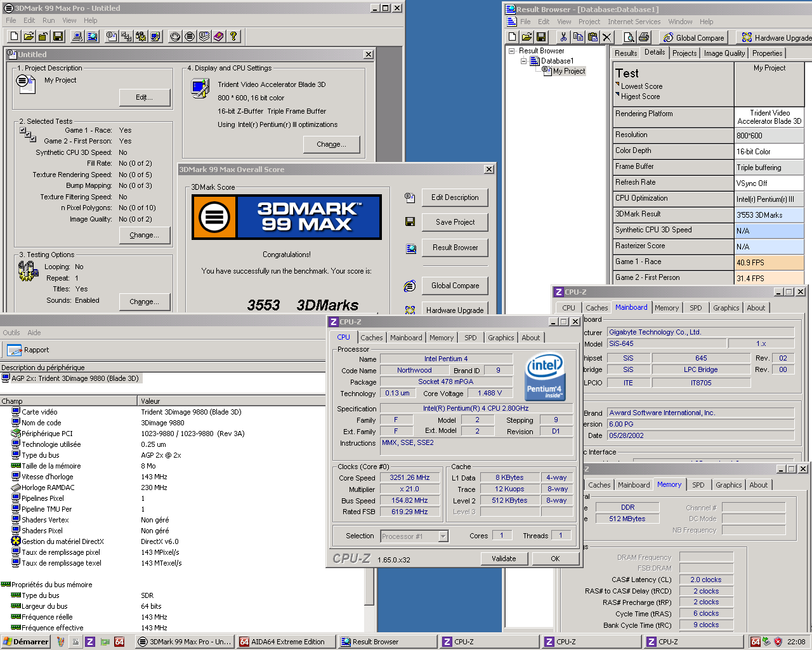Click the Validate button in CPU-Z
Screen dimensions: 812x650
pos(504,559)
